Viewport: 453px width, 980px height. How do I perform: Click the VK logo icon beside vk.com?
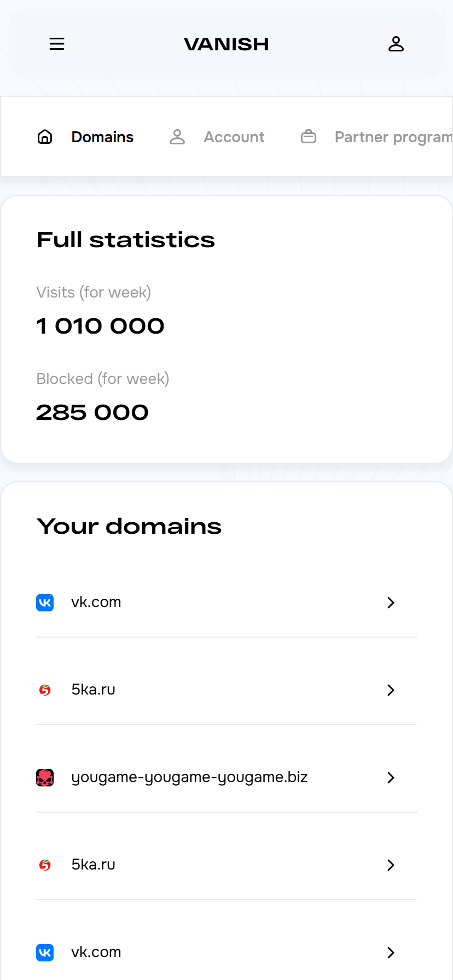click(x=45, y=602)
